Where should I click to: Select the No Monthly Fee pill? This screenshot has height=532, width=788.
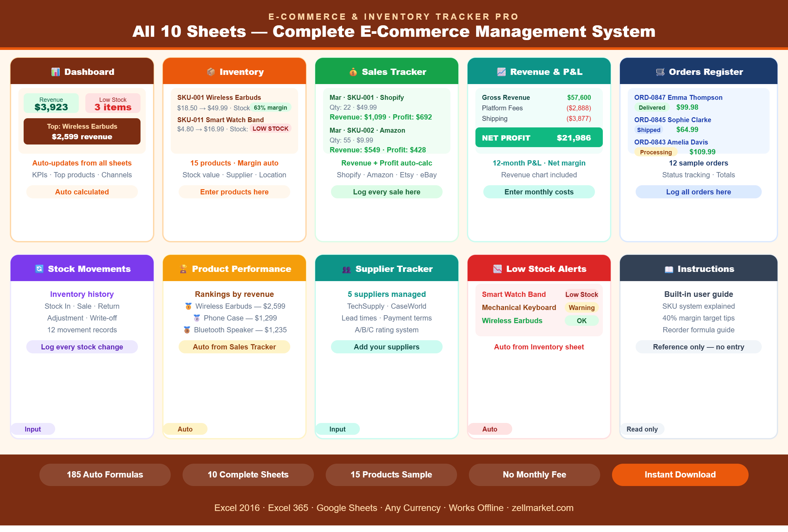pos(534,474)
